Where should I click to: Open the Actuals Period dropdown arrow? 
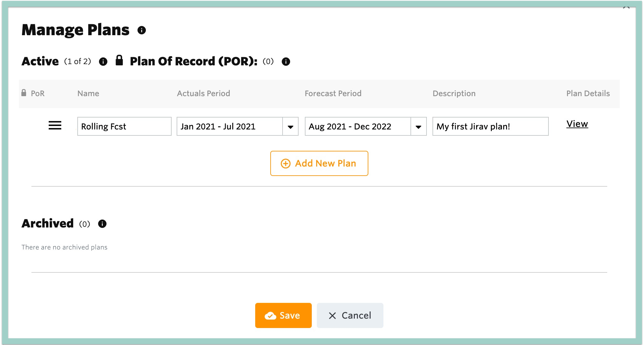(290, 127)
